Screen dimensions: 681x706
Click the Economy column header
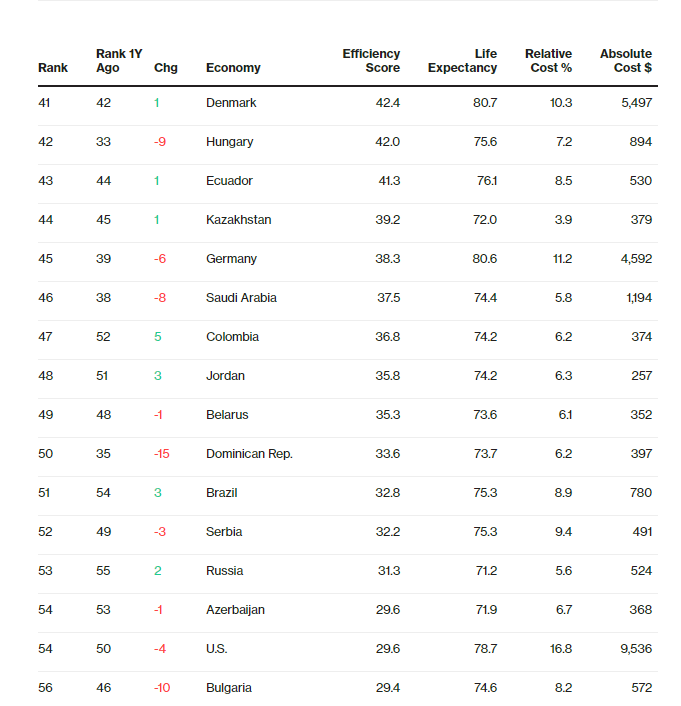[x=233, y=68]
